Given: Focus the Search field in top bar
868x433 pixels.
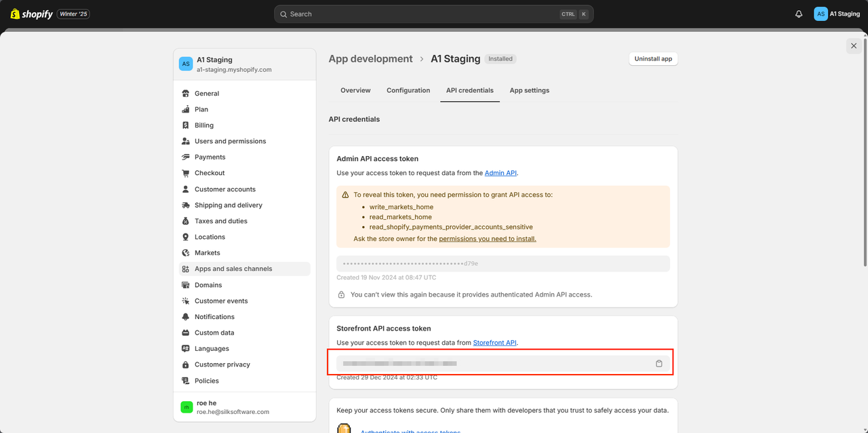Looking at the screenshot, I should [x=434, y=14].
